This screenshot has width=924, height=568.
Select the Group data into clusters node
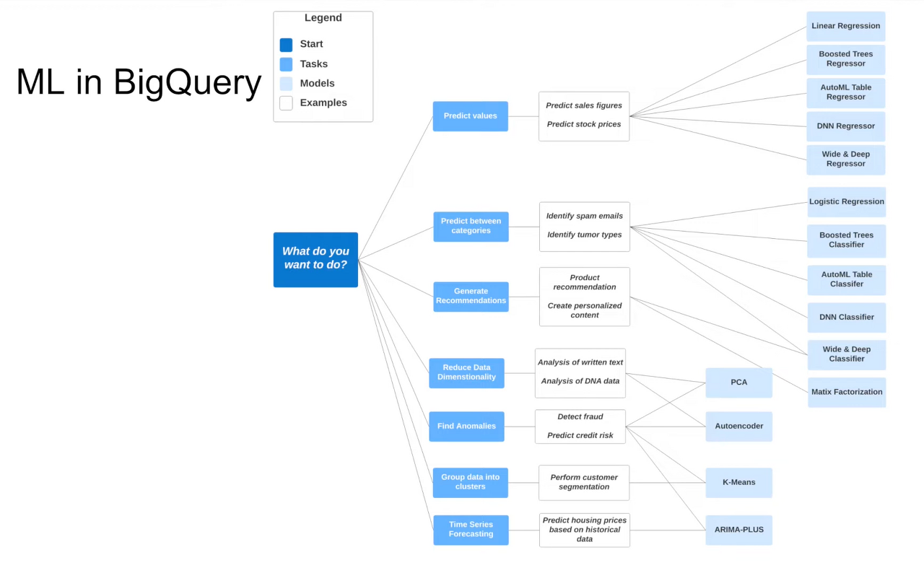pyautogui.click(x=470, y=483)
